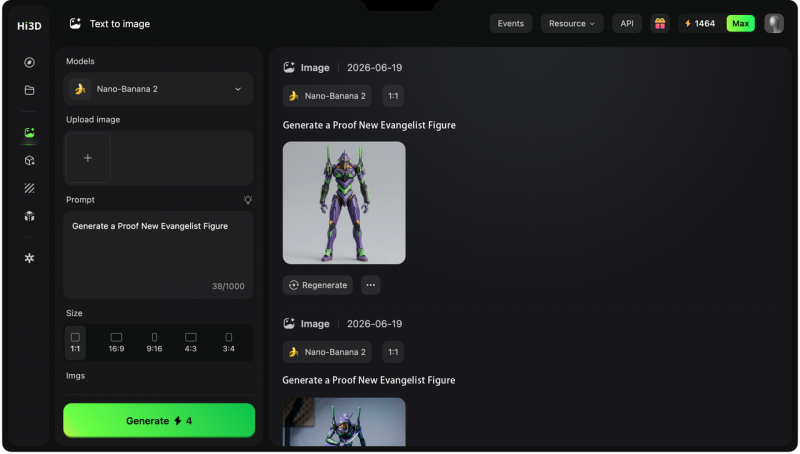Click the green Generate button
The image size is (800, 454).
(159, 420)
